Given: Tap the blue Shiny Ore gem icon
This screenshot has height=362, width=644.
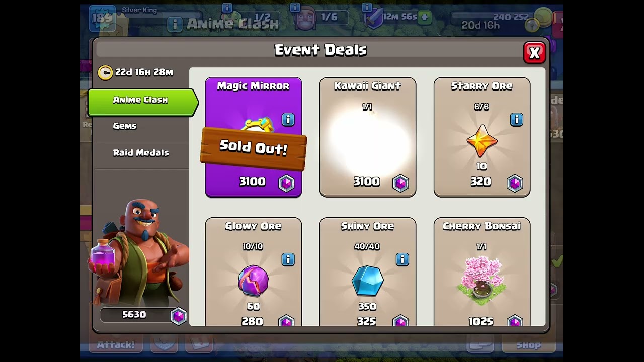Looking at the screenshot, I should pyautogui.click(x=367, y=281).
